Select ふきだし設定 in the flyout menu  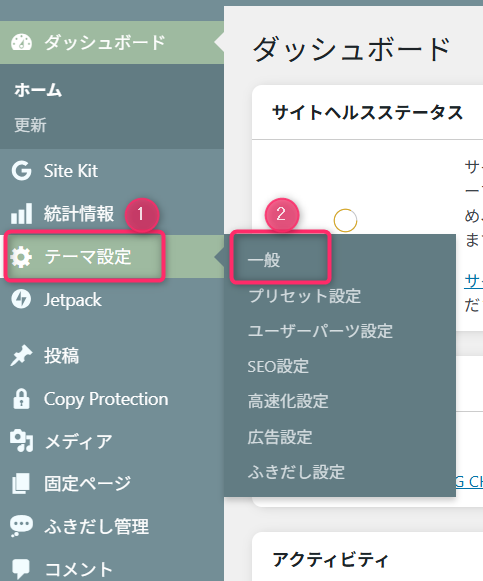pos(296,472)
